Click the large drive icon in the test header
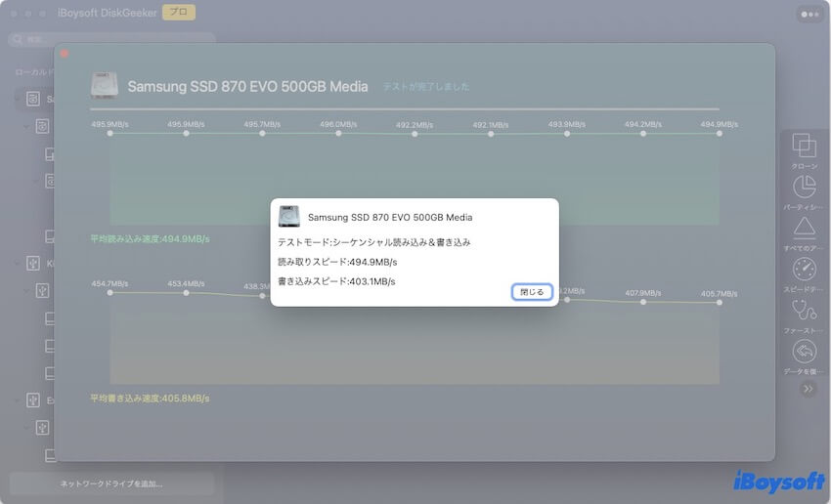This screenshot has height=504, width=831. point(106,86)
